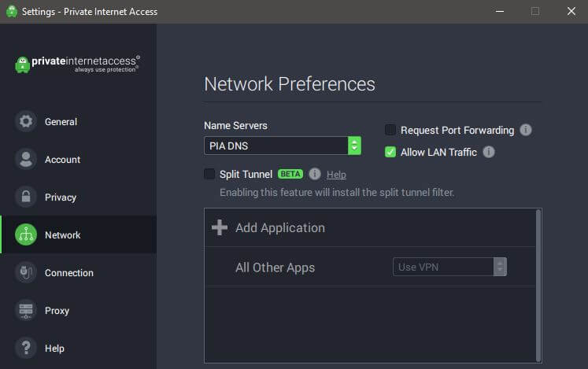Click the info icon beside Allow LAN Traffic

click(489, 152)
